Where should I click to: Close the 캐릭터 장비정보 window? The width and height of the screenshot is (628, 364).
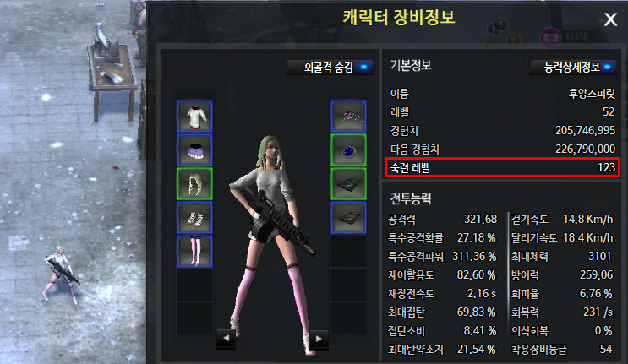610,19
